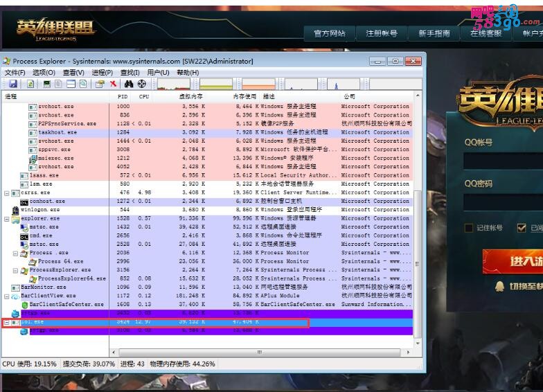
Task: Click the mstsc.exe icon for PID 1432
Action: 24,227
